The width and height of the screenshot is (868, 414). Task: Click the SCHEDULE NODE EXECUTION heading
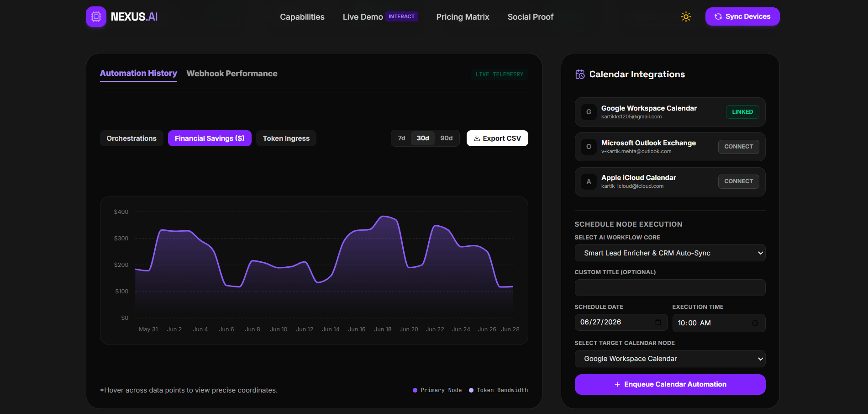point(628,224)
